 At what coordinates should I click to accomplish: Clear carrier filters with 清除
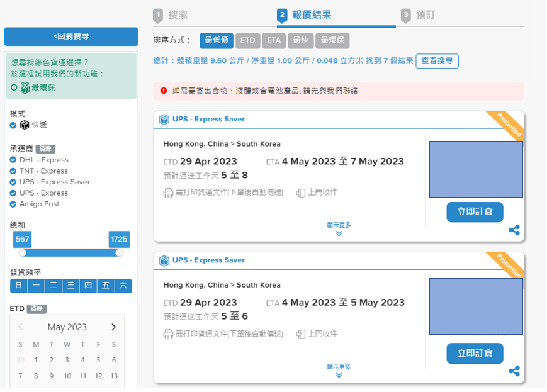(45, 149)
